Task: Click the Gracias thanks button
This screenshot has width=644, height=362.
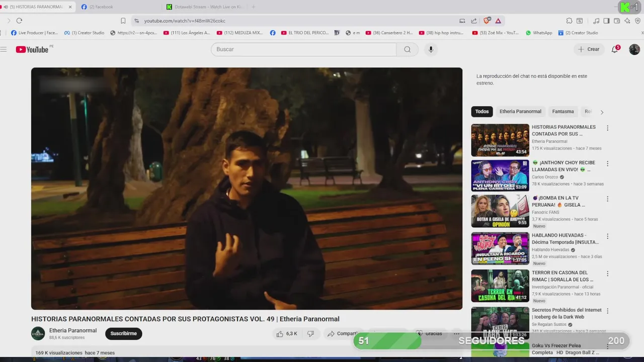Action: coord(429,333)
